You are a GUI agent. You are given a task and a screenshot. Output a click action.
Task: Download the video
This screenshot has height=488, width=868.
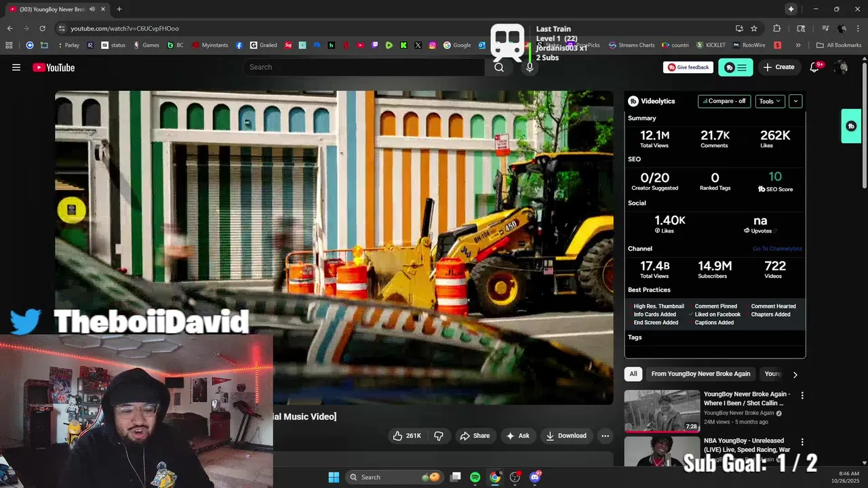(x=566, y=436)
